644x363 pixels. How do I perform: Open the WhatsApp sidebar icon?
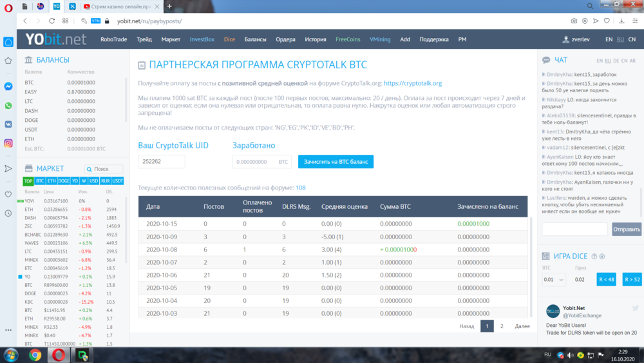[8, 105]
